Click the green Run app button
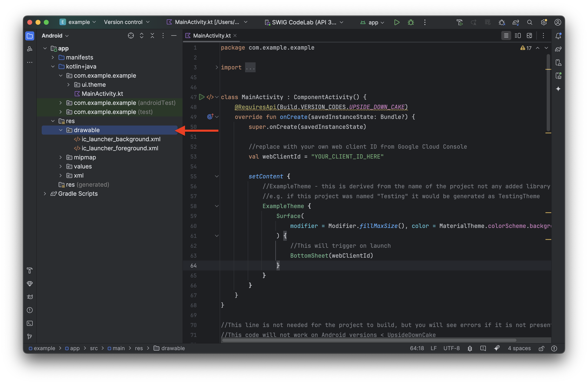 [x=397, y=22]
